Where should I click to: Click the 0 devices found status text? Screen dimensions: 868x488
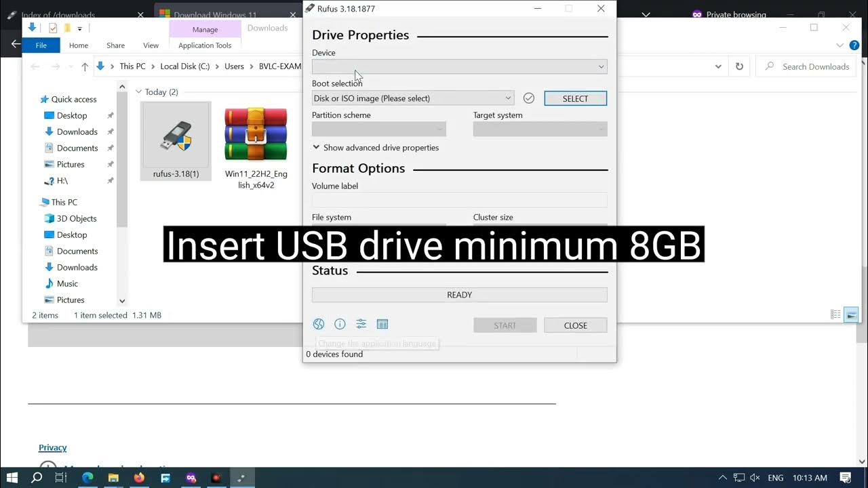coord(334,354)
